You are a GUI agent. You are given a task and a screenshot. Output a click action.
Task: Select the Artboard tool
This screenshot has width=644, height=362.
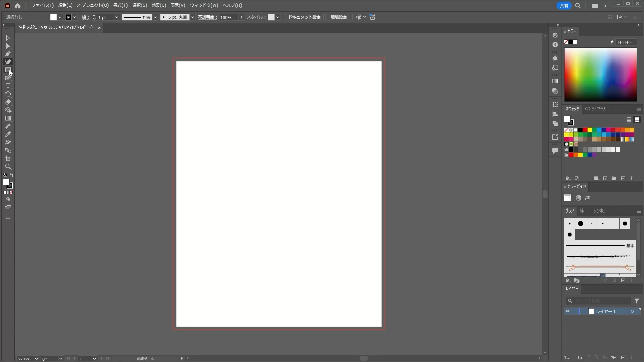tap(8, 159)
